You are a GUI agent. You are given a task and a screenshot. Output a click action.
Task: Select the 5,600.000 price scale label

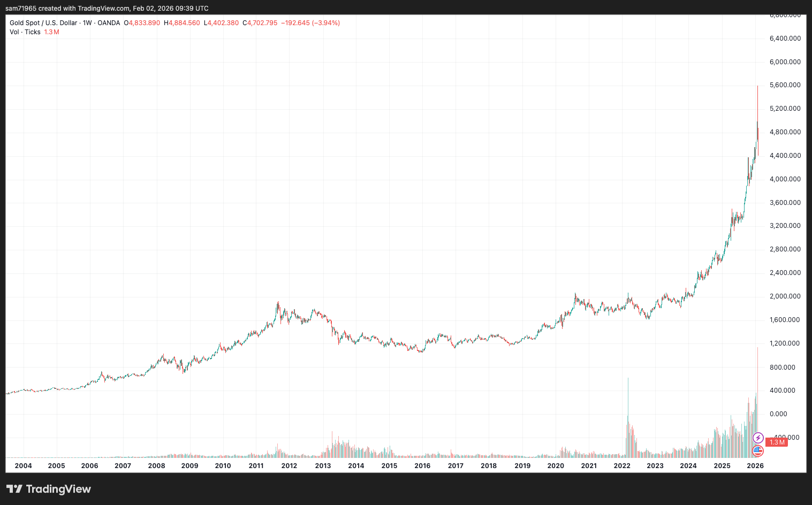784,85
